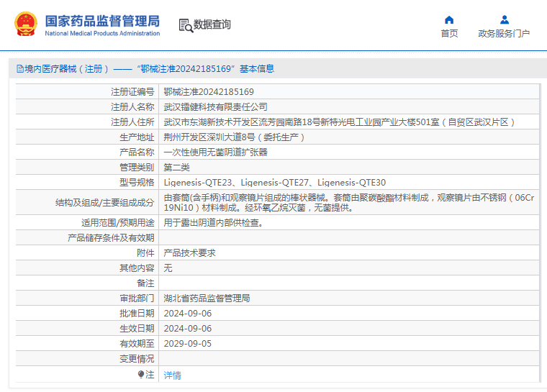The image size is (547, 392).
Task: Click 数据查询 header text
Action: pos(212,24)
